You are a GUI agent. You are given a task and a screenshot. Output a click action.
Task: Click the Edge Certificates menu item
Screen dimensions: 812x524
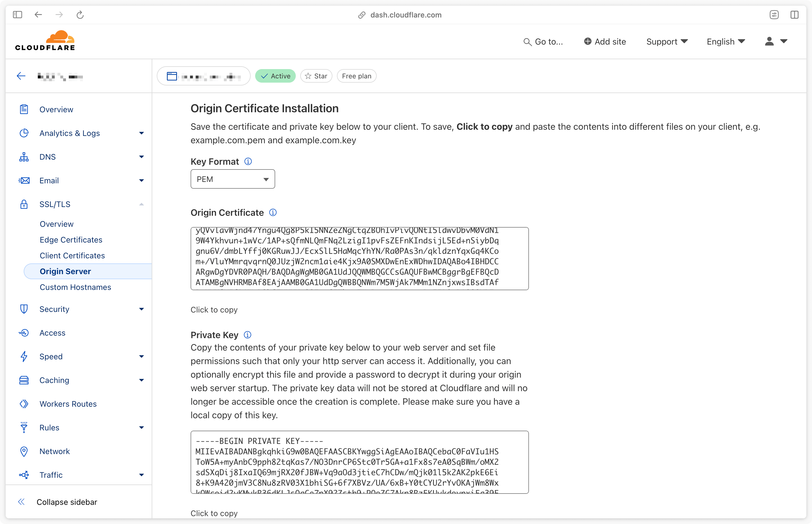70,240
